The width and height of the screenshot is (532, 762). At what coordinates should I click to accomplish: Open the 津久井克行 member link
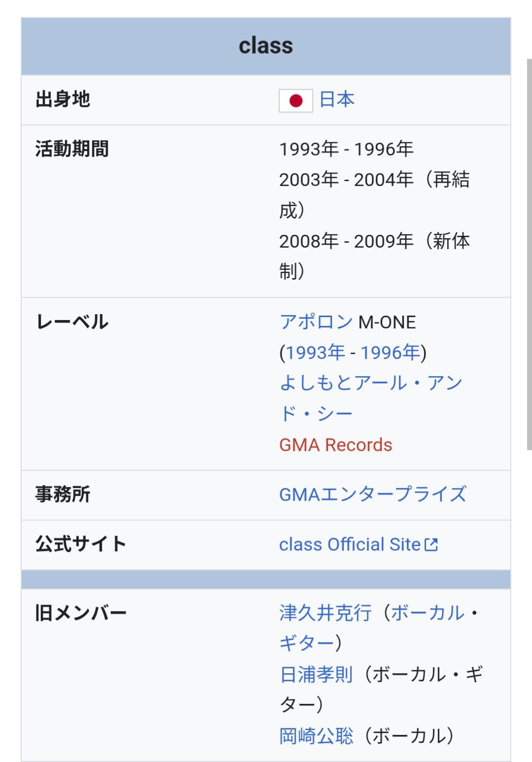point(325,613)
